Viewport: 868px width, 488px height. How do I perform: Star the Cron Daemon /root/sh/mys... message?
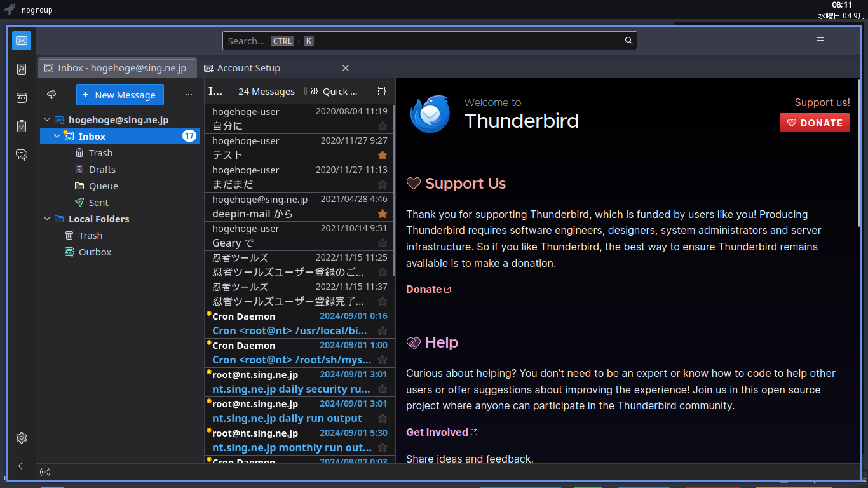tap(383, 360)
